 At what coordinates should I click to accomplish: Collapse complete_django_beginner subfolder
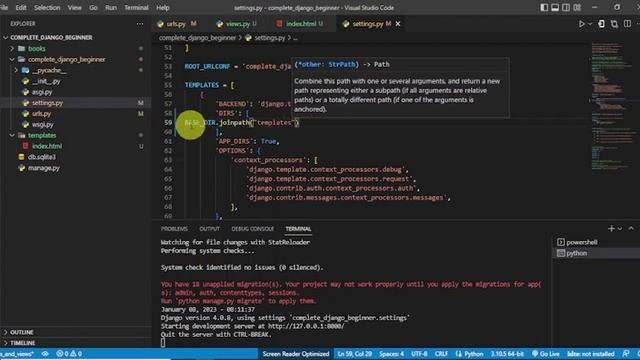12,60
